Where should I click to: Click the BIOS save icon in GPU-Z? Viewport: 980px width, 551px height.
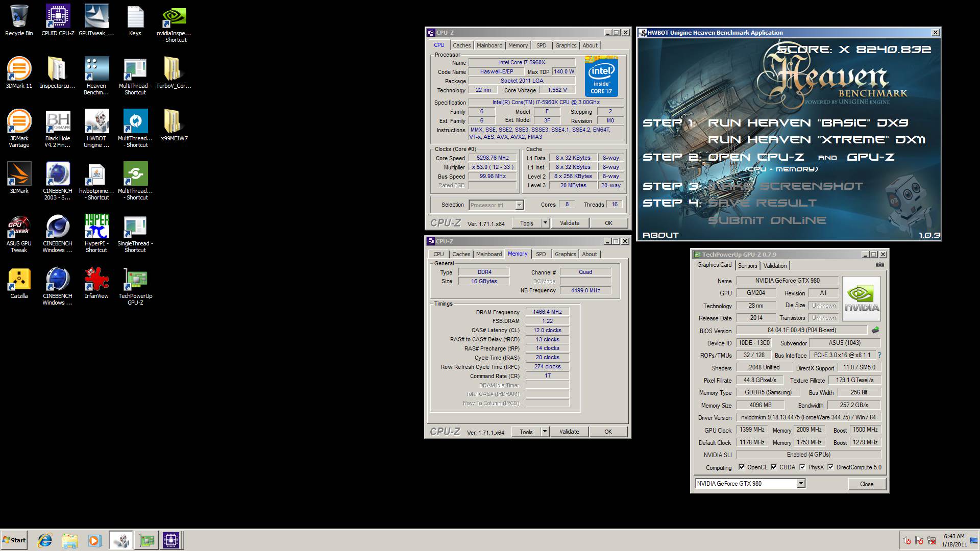click(x=875, y=330)
